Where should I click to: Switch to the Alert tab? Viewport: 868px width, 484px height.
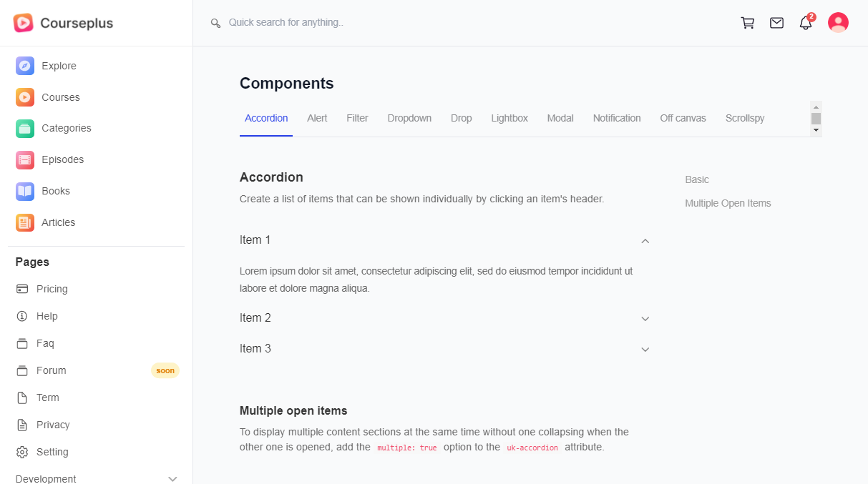[317, 118]
